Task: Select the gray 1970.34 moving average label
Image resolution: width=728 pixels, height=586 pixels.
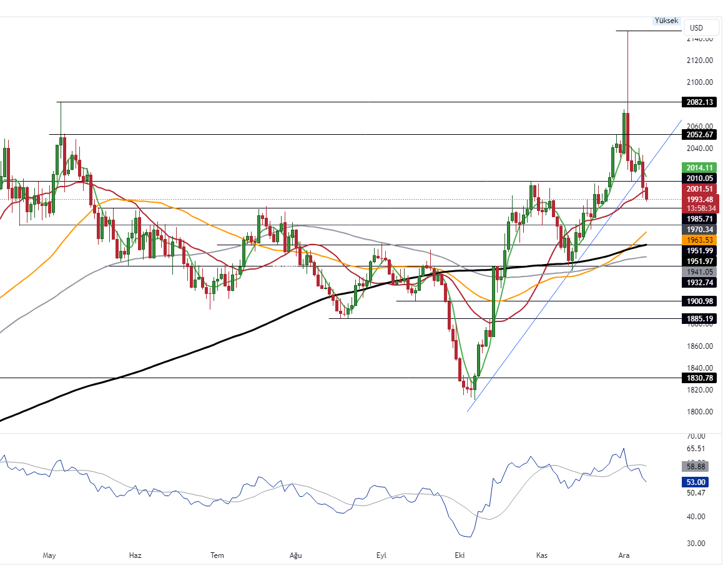Action: 699,230
